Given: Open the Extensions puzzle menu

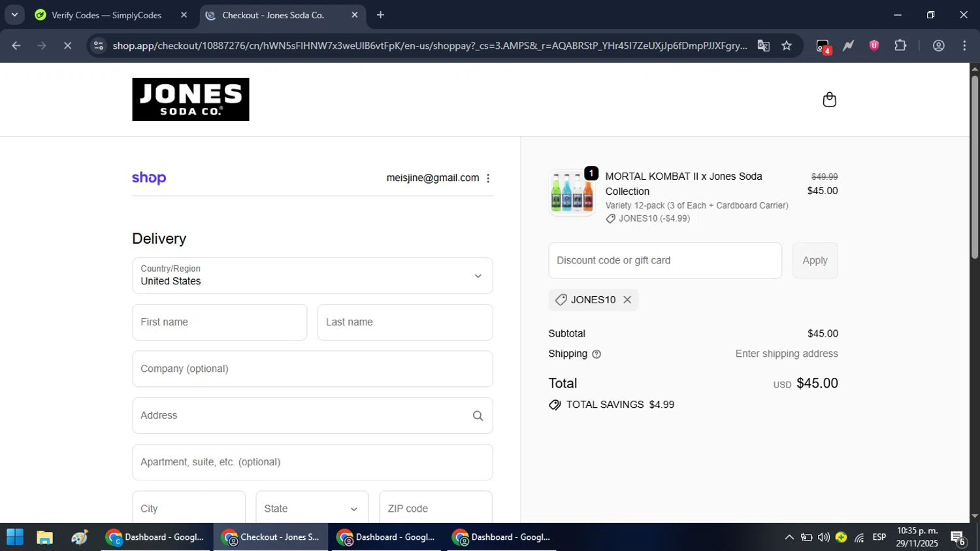Looking at the screenshot, I should click(x=900, y=46).
